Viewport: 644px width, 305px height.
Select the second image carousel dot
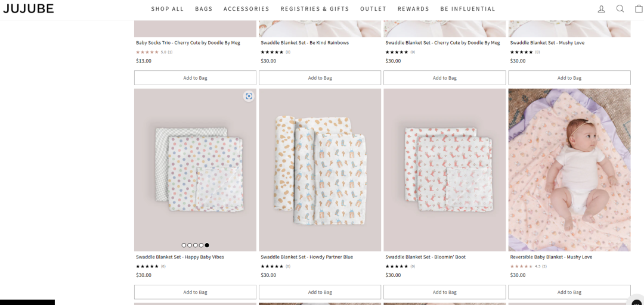(190, 245)
